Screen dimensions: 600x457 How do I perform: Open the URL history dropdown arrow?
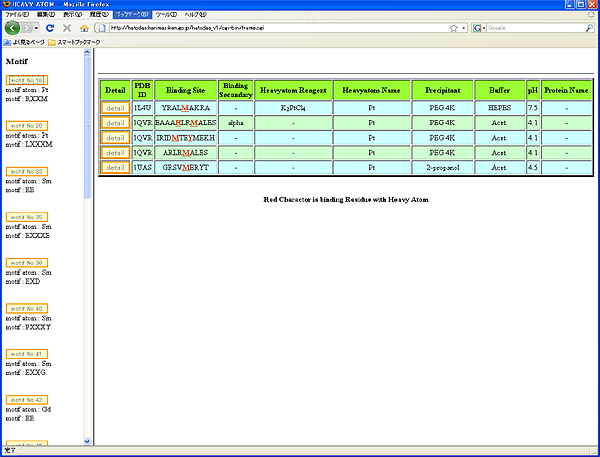coord(464,28)
